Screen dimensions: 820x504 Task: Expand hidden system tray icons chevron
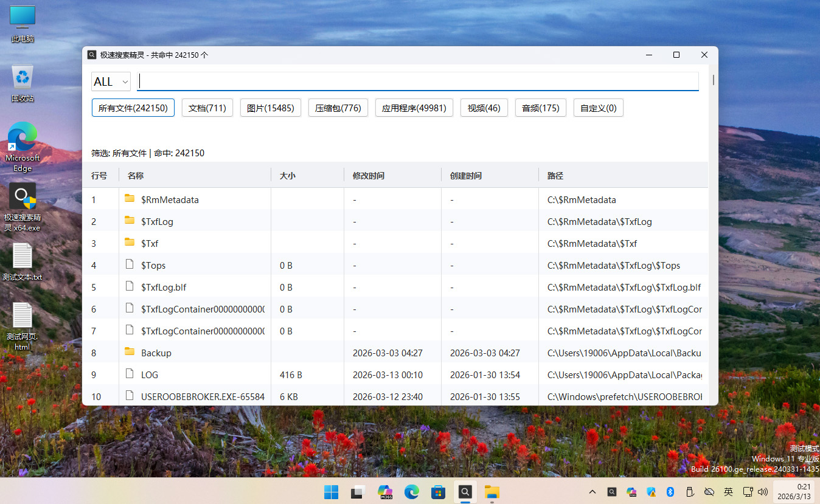coord(592,492)
